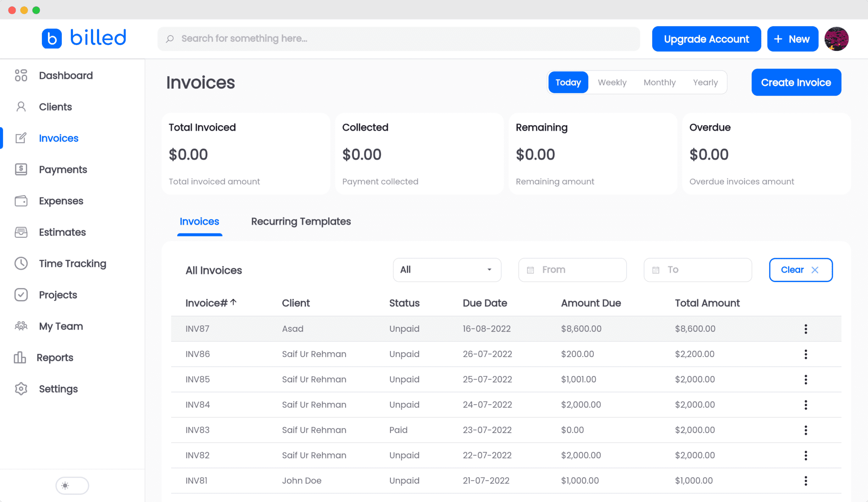Select the Clients sidebar icon
868x502 pixels.
click(x=55, y=107)
